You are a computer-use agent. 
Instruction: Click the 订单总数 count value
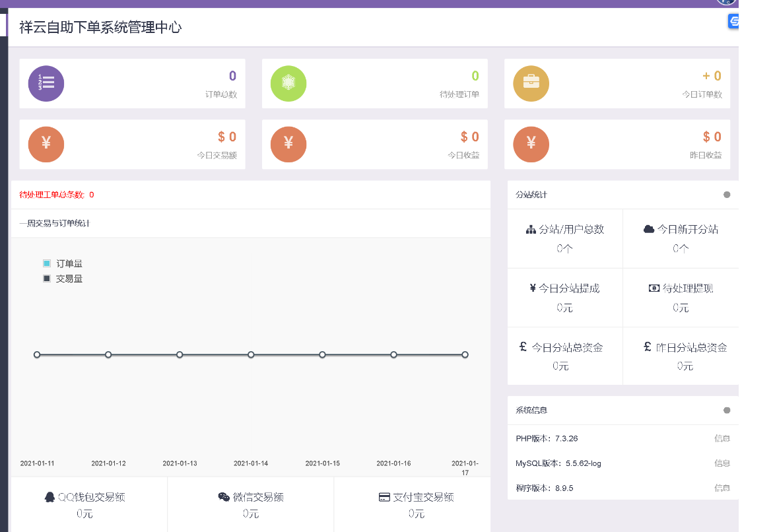pyautogui.click(x=232, y=76)
